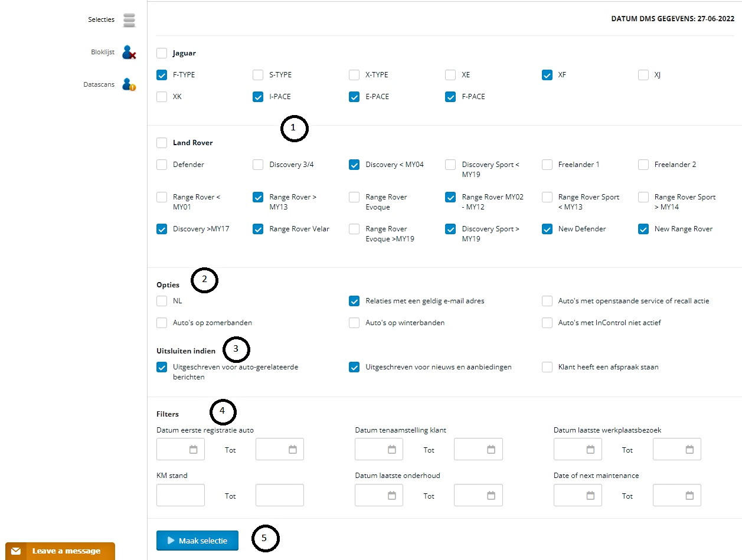Viewport: 742px width, 560px height.
Task: Uncheck the XF checkbox
Action: click(x=546, y=75)
